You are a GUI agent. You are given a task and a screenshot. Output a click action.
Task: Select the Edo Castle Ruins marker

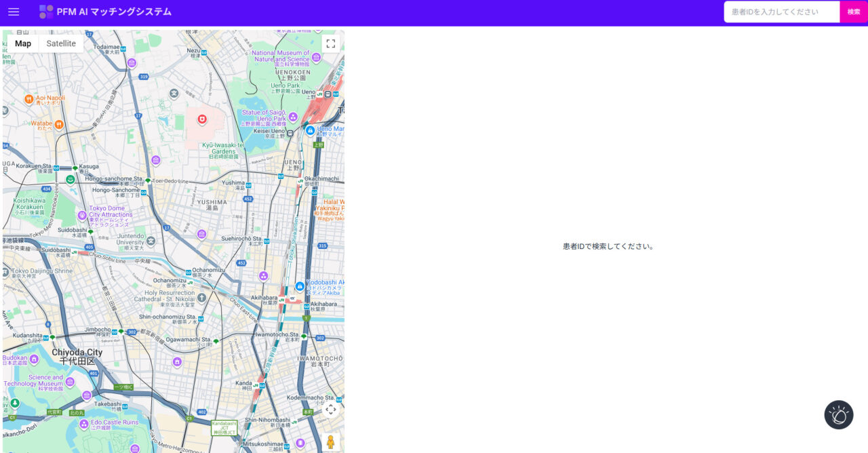[83, 425]
